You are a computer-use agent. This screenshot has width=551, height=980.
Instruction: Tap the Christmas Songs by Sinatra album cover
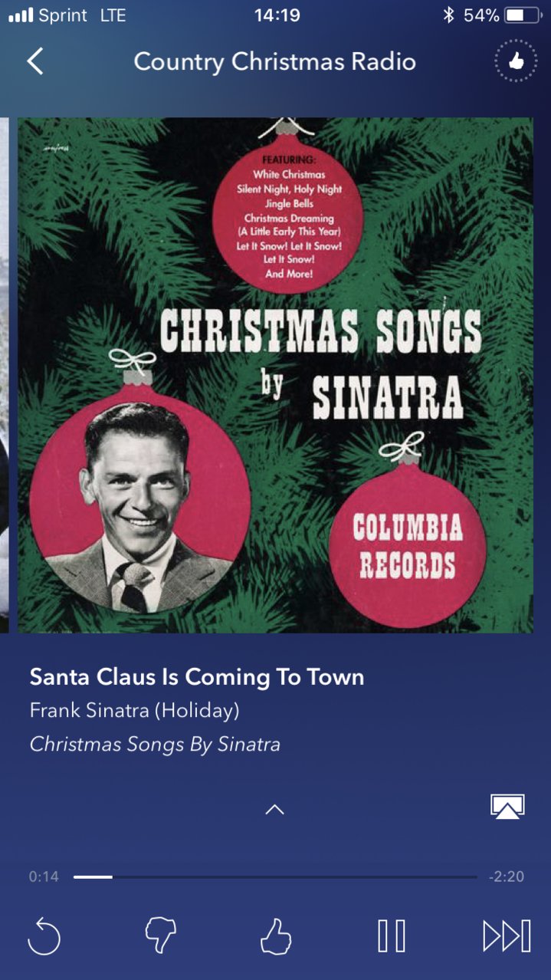tap(275, 375)
